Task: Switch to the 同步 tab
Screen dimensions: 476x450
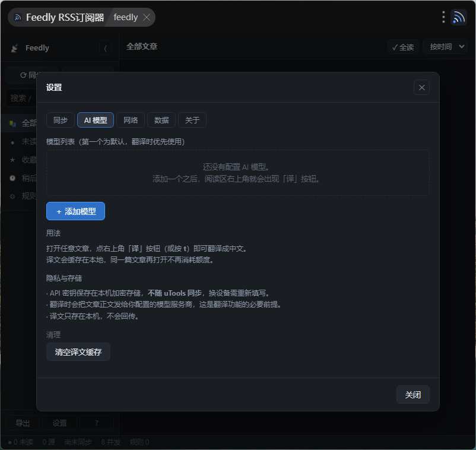Action: point(61,120)
